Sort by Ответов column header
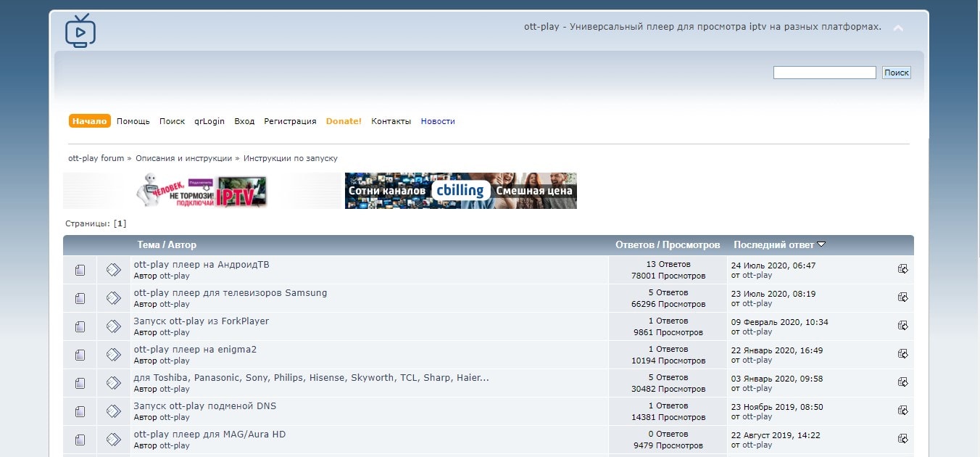Viewport: 980px width, 457px height. point(634,245)
